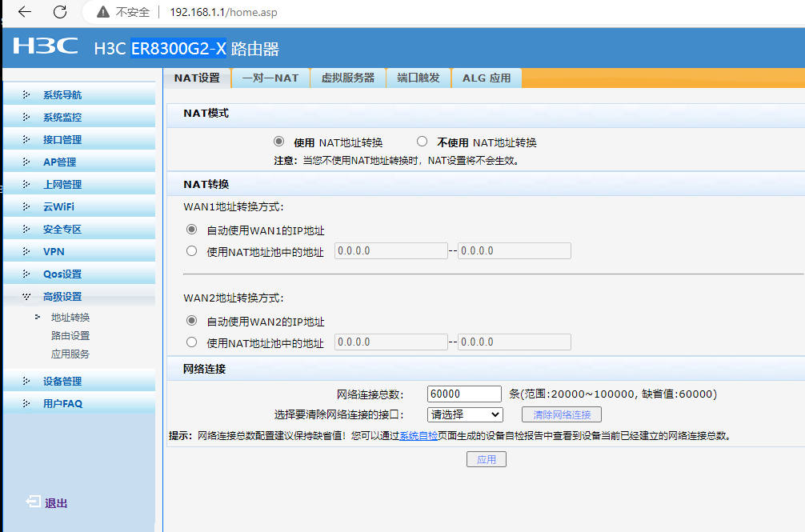The image size is (805, 532).
Task: Click arrow icon beside 系统监控
Action: tap(26, 117)
